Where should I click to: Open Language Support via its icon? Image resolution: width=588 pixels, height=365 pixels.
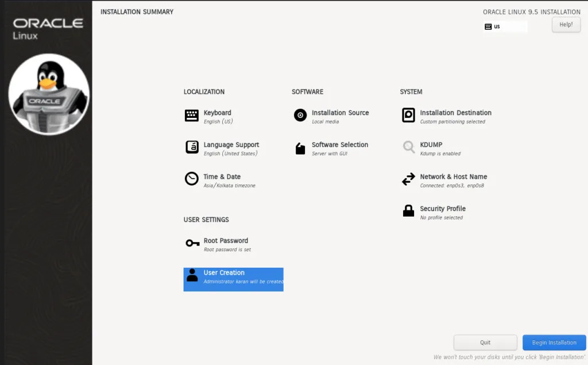pyautogui.click(x=192, y=147)
